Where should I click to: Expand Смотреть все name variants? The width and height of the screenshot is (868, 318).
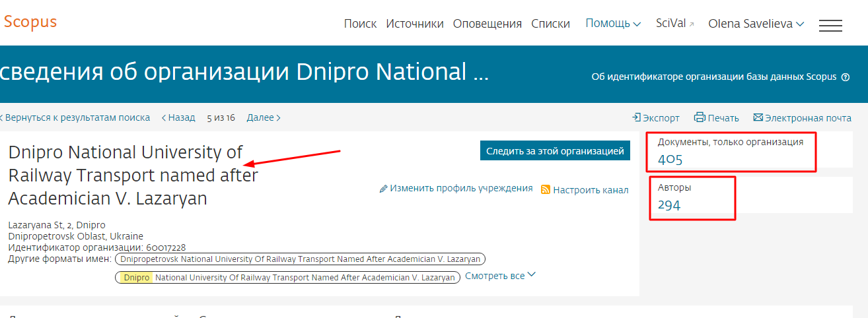[501, 275]
